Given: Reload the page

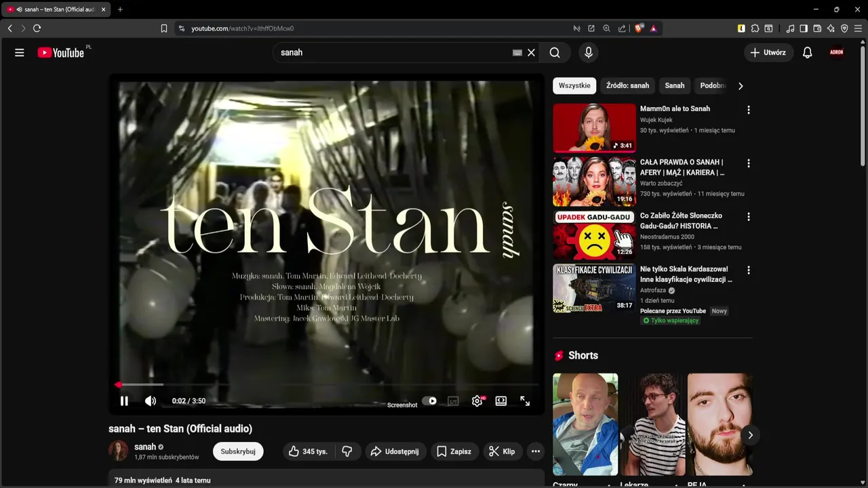Looking at the screenshot, I should [x=37, y=28].
